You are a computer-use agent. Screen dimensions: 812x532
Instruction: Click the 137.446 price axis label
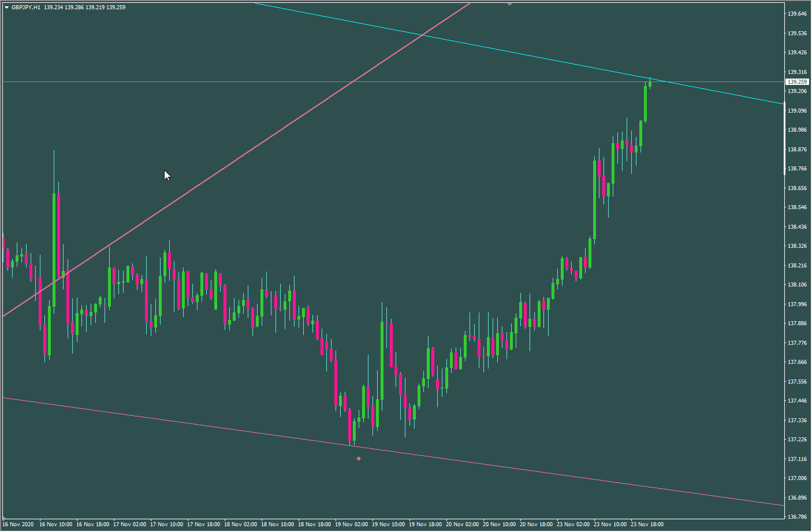tap(797, 401)
